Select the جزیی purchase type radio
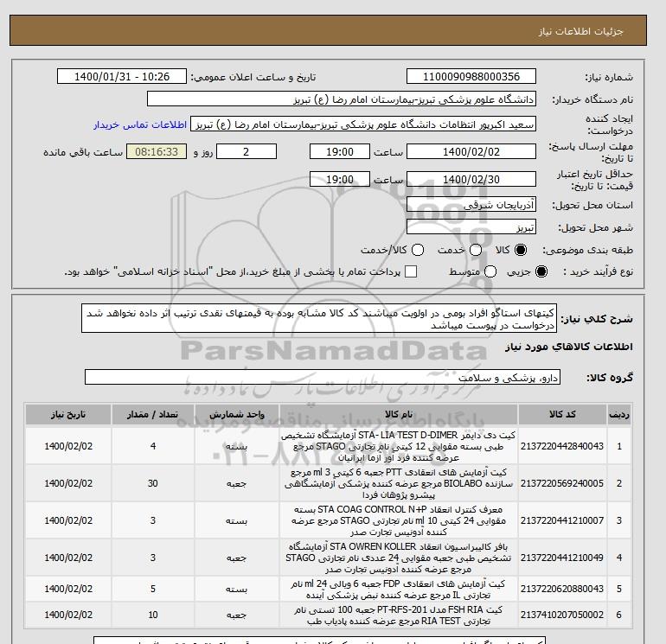666x644 pixels. click(541, 271)
